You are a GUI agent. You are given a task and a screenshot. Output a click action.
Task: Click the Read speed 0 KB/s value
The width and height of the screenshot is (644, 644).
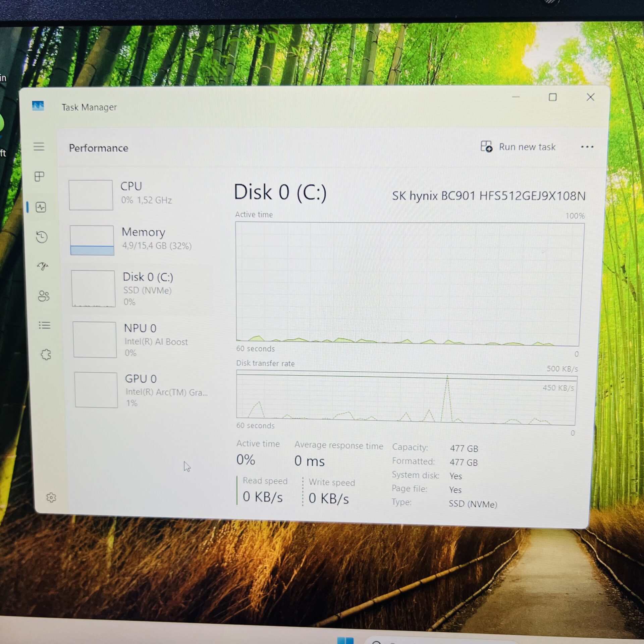coord(263,497)
